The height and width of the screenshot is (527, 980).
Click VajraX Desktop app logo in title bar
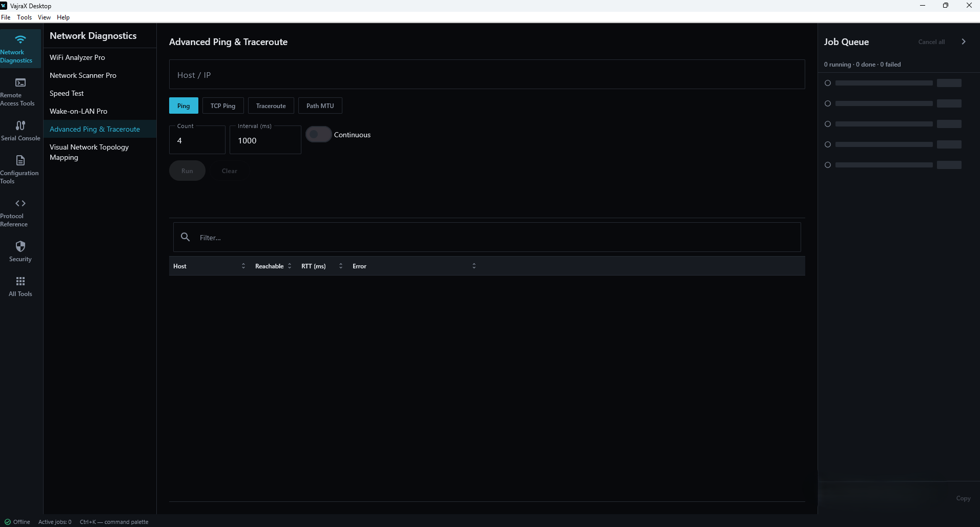[4, 6]
